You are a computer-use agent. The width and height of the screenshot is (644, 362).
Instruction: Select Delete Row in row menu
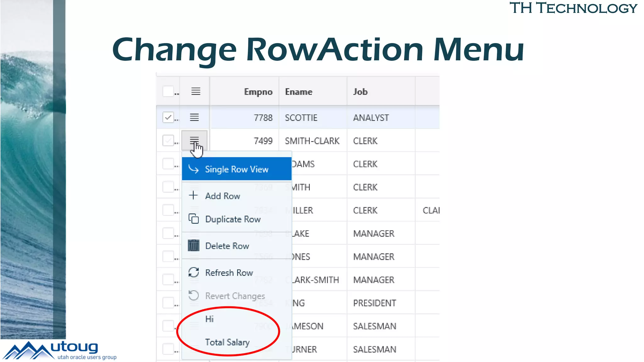pos(237,246)
